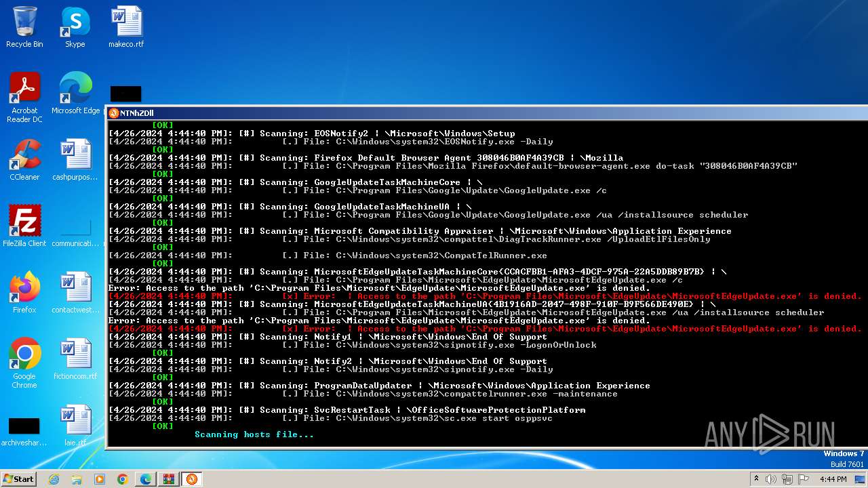Open the contactwest... document icon
The width and height of the screenshot is (868, 488).
(75, 292)
